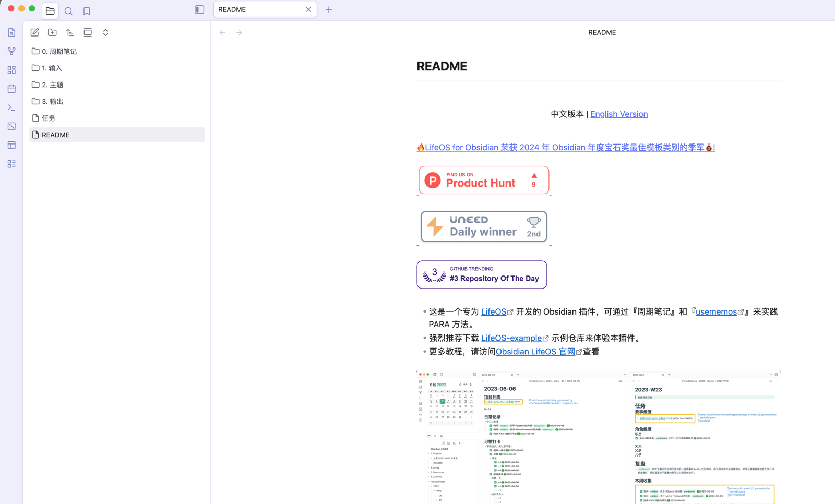Expand the "1. 输入" folder
This screenshot has width=835, height=504.
[117, 68]
